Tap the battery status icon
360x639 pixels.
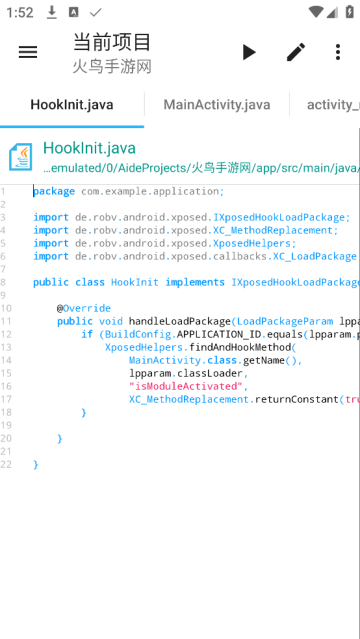click(349, 12)
